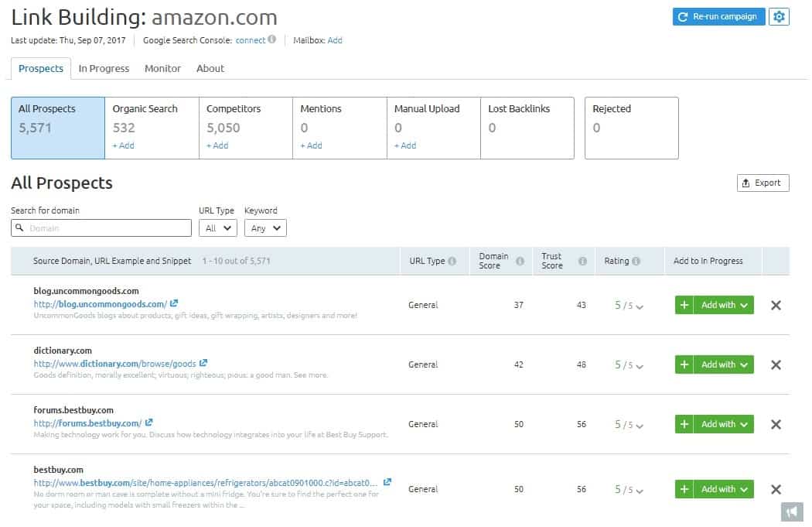
Task: Click the Trust Score info icon
Action: 582,261
